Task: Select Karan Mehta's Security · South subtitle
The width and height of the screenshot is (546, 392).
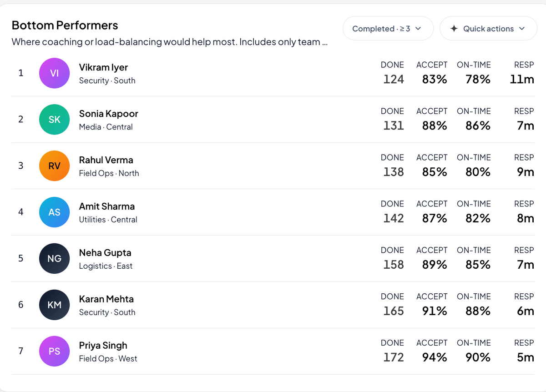Action: (107, 312)
